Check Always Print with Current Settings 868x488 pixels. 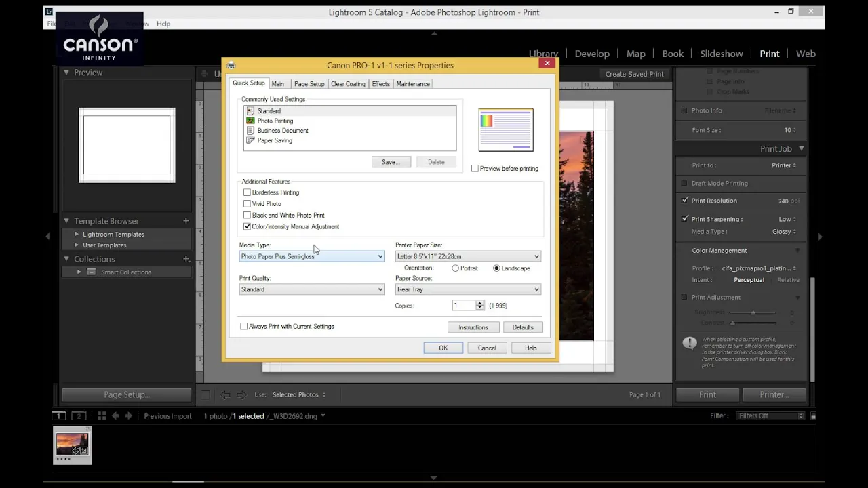point(244,326)
